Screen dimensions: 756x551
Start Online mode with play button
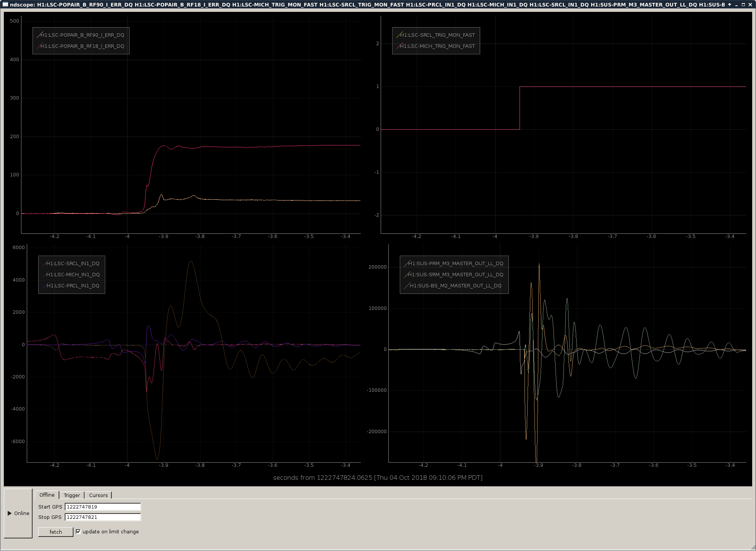tap(18, 513)
